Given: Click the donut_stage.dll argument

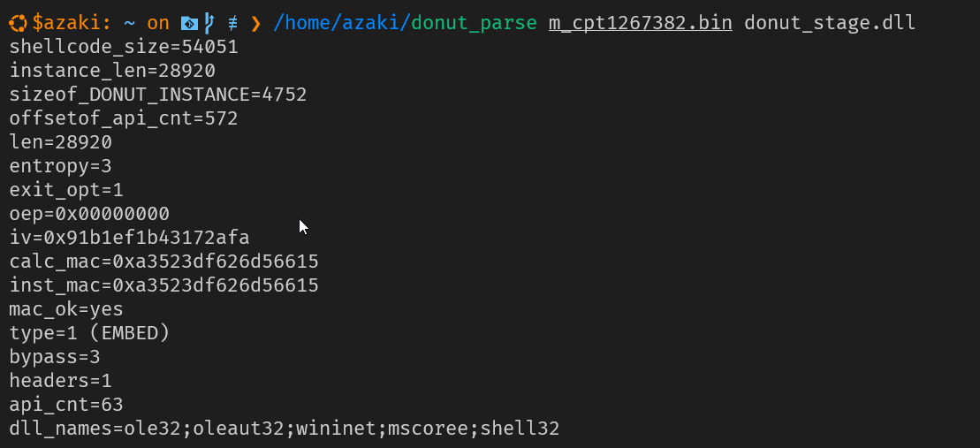Looking at the screenshot, I should 830,24.
